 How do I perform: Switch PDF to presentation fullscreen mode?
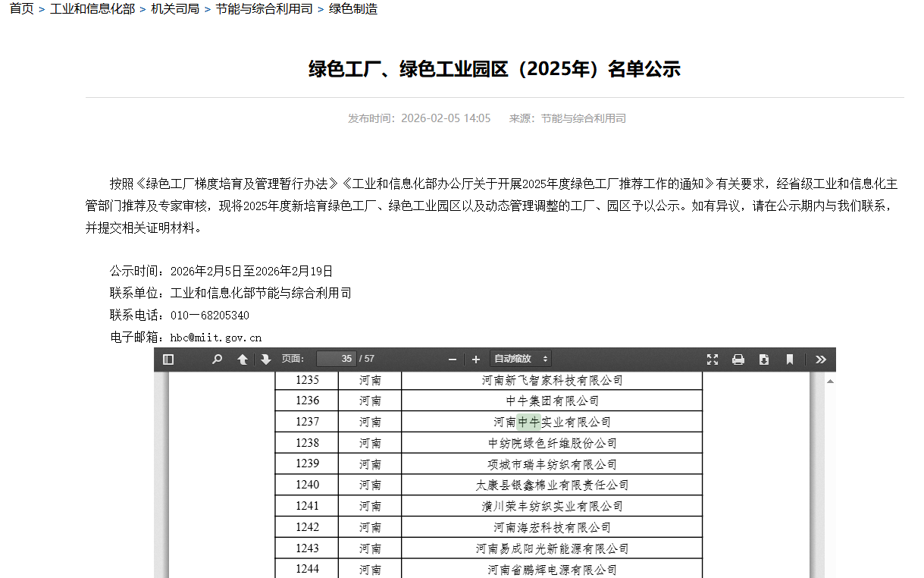(x=713, y=360)
